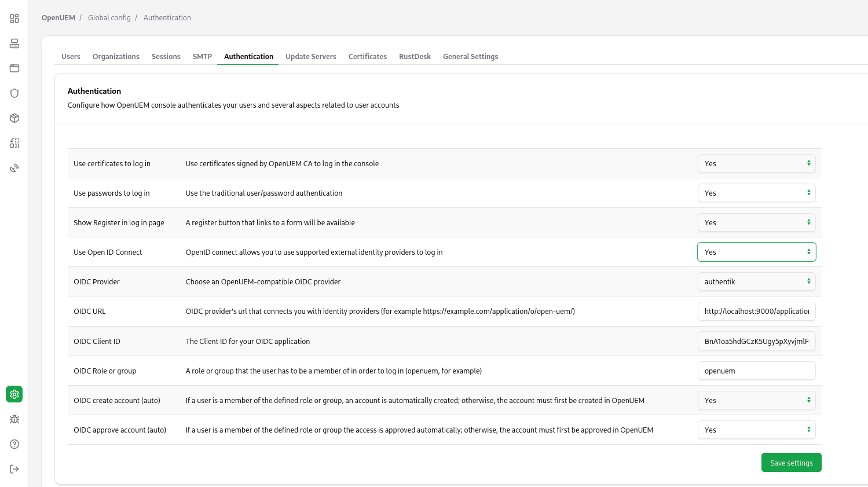Change the OIDC Provider from authentik

point(756,281)
